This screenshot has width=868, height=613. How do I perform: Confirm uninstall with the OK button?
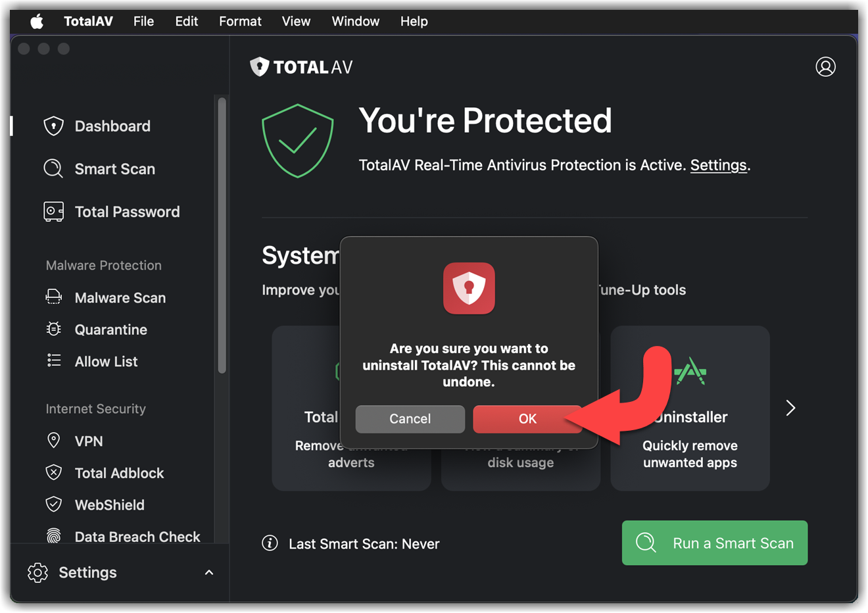tap(527, 419)
